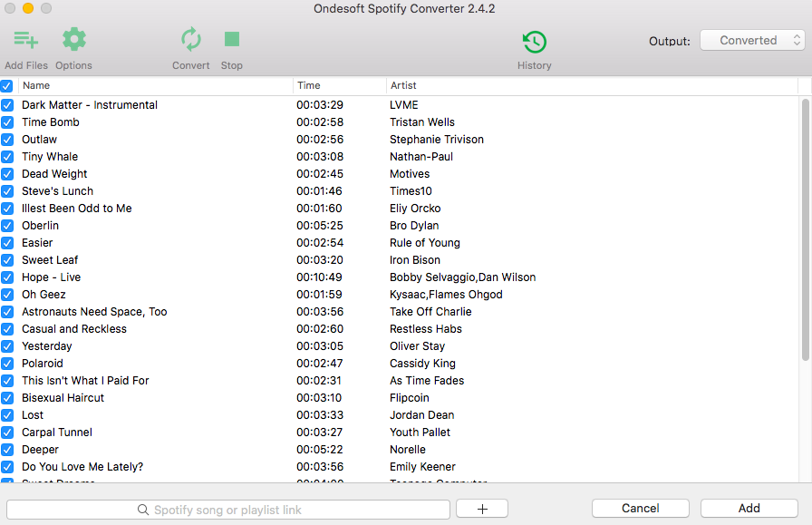This screenshot has height=525, width=812.
Task: Uncheck Do You Love Me Lately? checkbox
Action: 7,467
